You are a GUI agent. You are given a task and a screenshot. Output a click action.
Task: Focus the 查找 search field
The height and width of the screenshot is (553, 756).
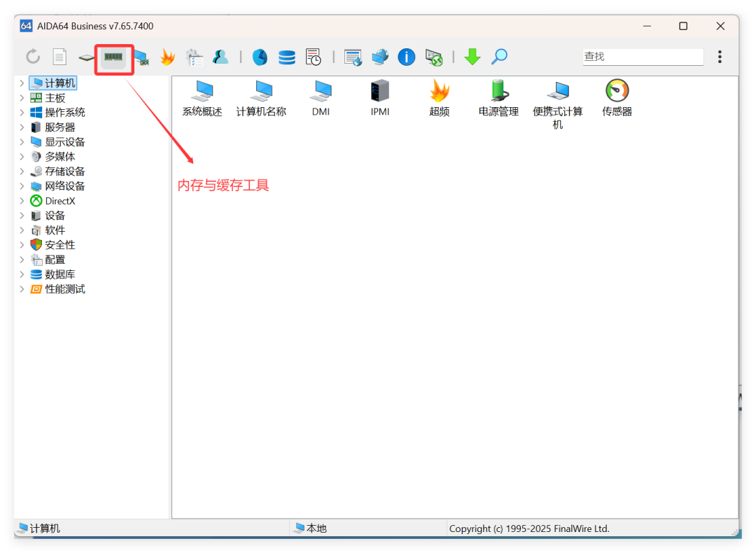click(643, 57)
